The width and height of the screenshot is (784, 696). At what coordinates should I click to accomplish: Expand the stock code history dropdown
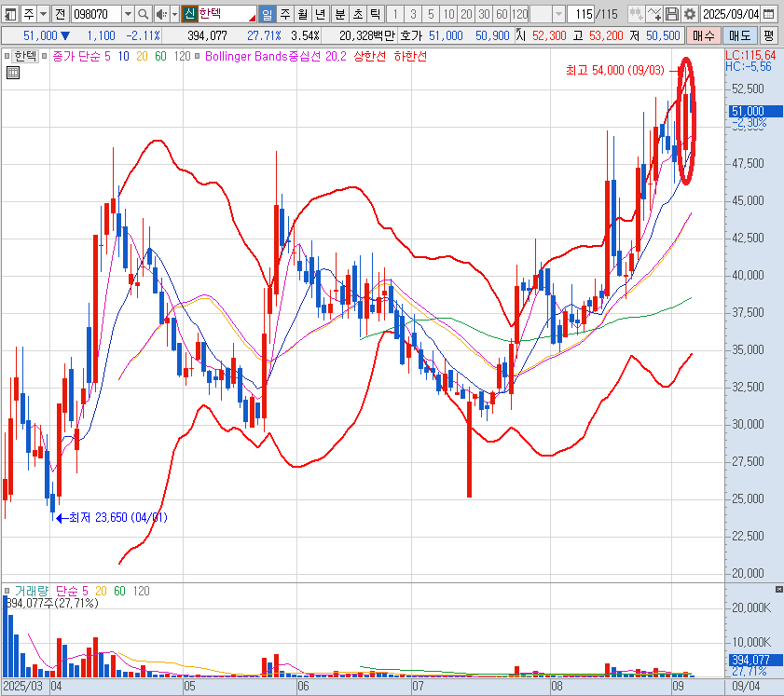pyautogui.click(x=128, y=14)
